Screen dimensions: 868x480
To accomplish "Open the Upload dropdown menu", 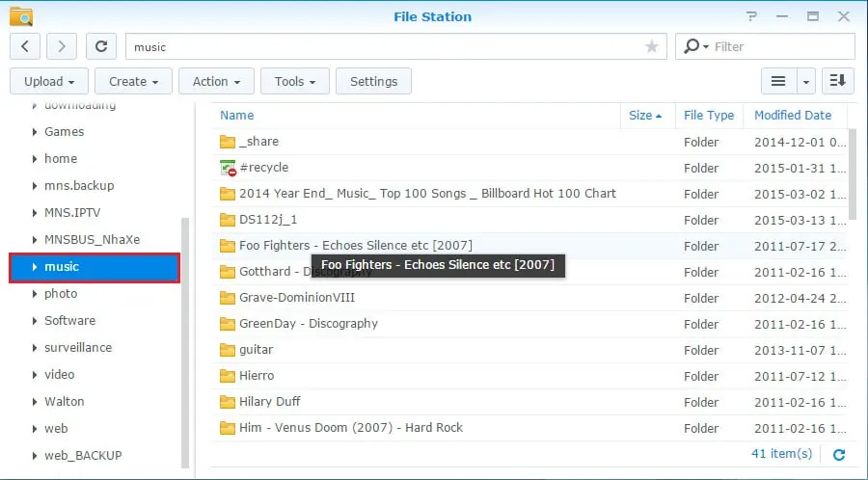I will 49,81.
